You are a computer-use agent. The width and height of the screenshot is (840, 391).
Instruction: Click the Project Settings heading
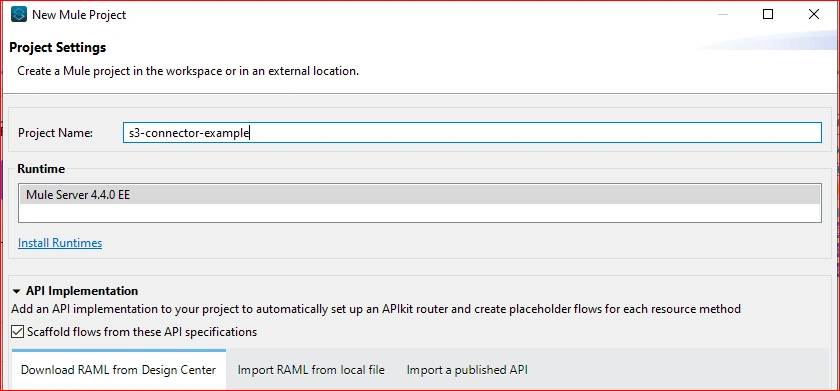point(58,48)
